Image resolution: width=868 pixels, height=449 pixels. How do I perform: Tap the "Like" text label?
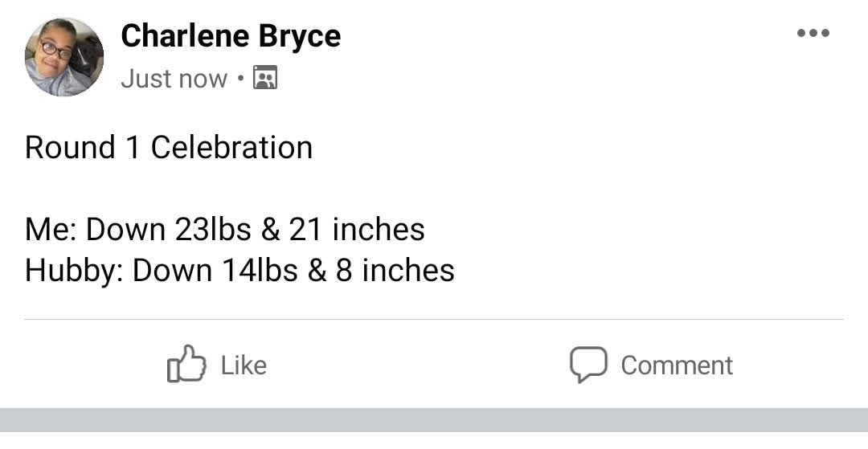244,365
